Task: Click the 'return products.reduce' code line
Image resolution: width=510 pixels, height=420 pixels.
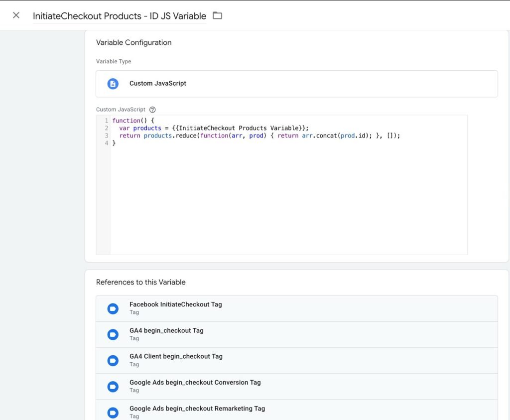Action: 259,136
